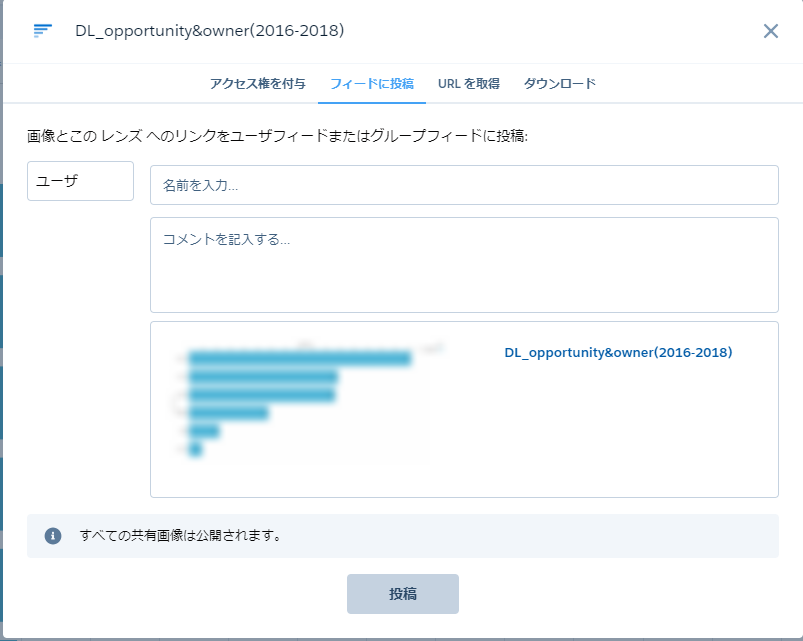Screen dimensions: 803x641
Task: Click the dialog title DL_opportunity&owner(2016-2018) in the header
Action: pos(209,31)
